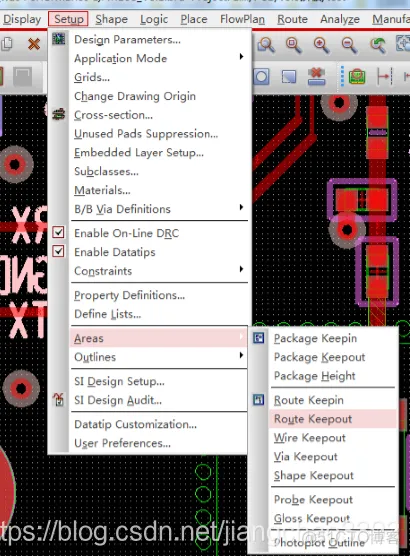410x556 pixels.
Task: Click zoom out minus magnifier icon
Action: point(349,45)
